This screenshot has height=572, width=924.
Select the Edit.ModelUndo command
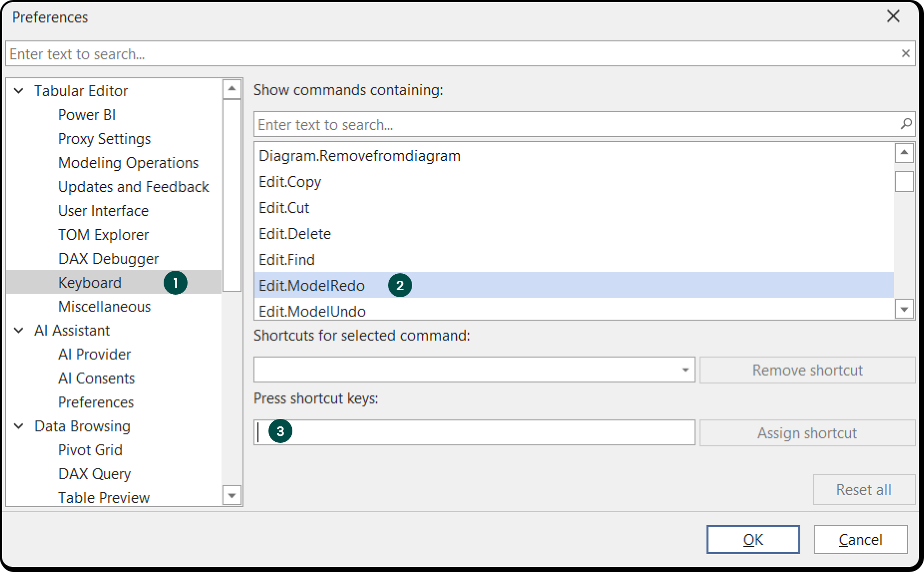pos(574,310)
